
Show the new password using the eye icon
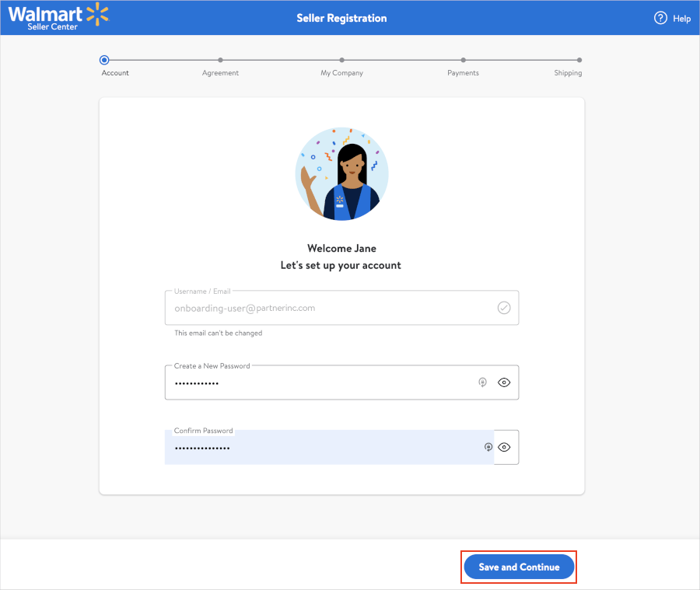(504, 382)
